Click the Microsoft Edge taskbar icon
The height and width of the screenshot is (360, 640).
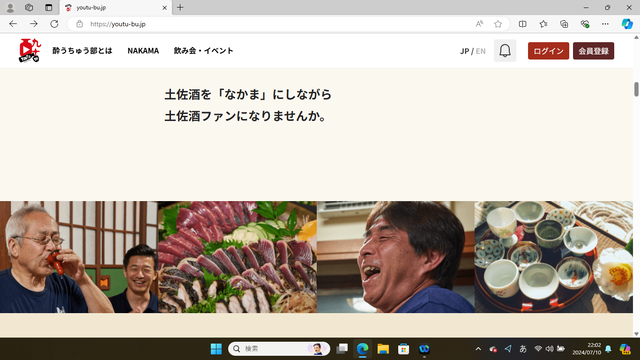tap(362, 349)
